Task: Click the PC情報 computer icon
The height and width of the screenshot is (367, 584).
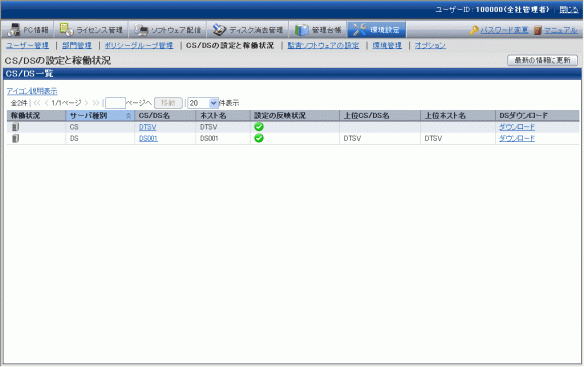Action: 14,30
